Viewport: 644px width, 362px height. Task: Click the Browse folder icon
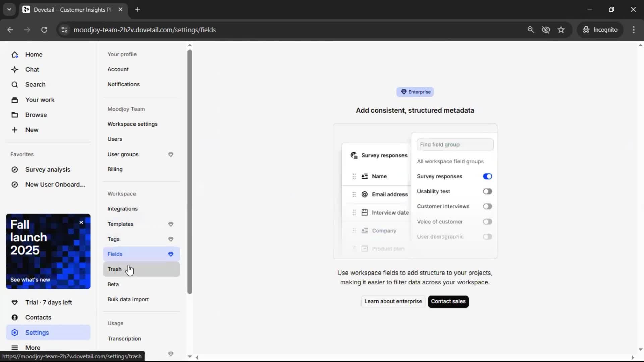pos(15,115)
